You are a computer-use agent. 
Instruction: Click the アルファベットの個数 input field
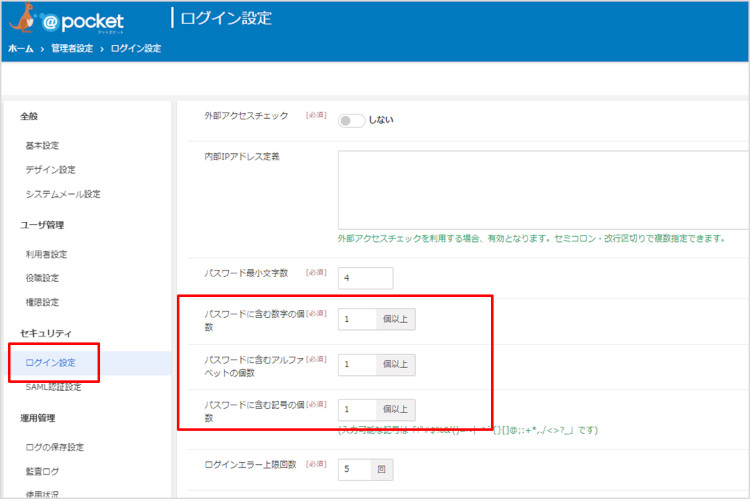[x=357, y=365]
